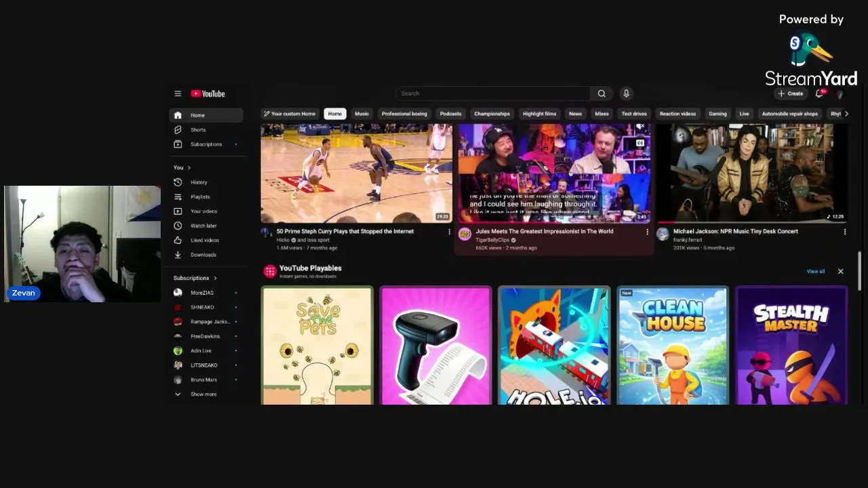868x488 pixels.
Task: Open History in the sidebar
Action: [206, 182]
